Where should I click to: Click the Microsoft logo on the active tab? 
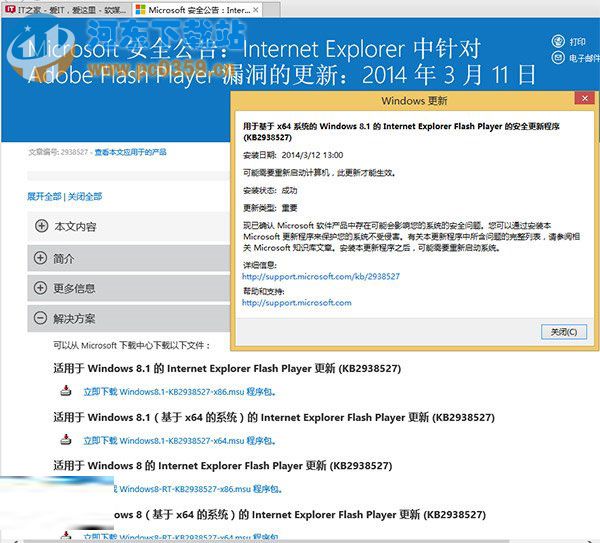[x=140, y=10]
